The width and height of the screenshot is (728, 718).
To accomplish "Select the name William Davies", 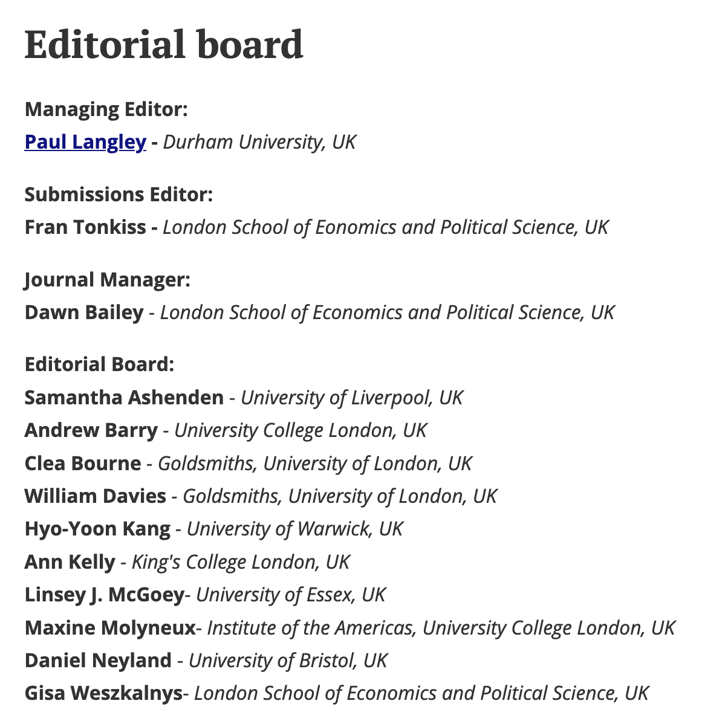I will (96, 496).
